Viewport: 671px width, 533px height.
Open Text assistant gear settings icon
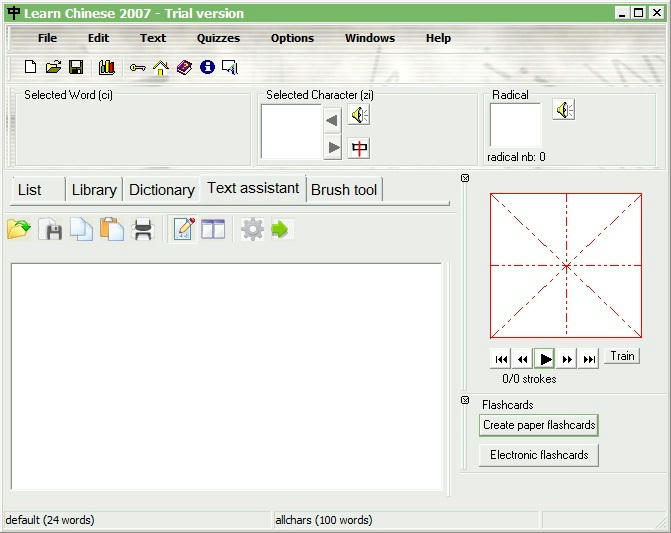pyautogui.click(x=252, y=229)
